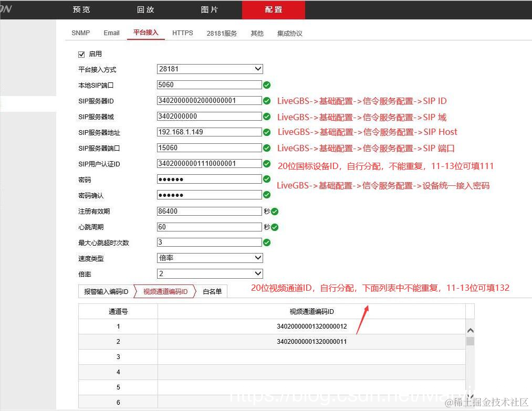Click green check icon next to SIP服务器地址
Viewport: 532px width, 411px height.
coord(266,132)
